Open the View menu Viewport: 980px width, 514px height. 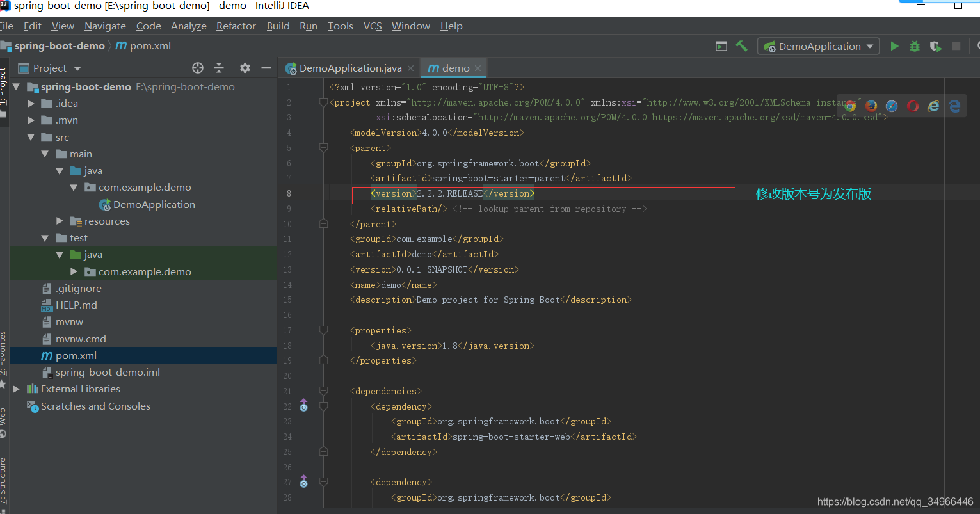click(x=63, y=26)
